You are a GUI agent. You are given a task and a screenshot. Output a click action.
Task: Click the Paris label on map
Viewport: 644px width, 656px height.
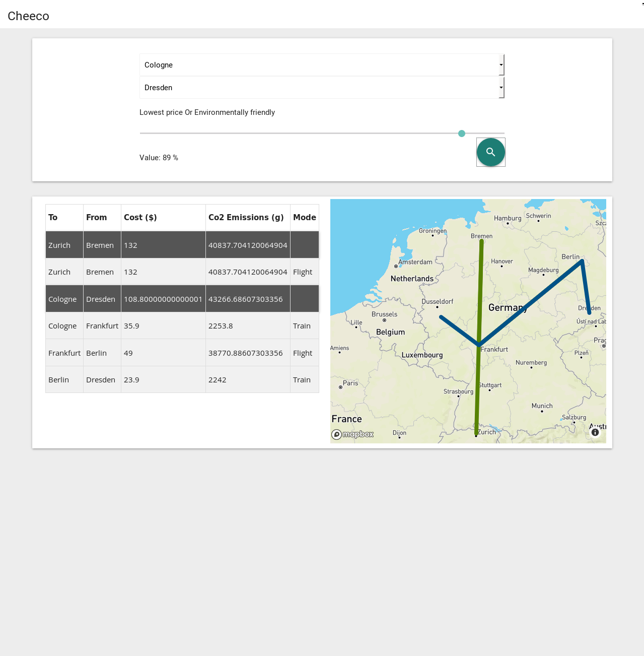350,383
